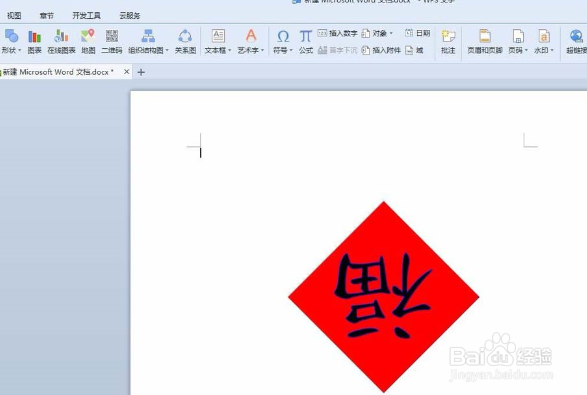Image resolution: width=587 pixels, height=395 pixels.
Task: Open the 形状 shapes tool
Action: (x=11, y=41)
